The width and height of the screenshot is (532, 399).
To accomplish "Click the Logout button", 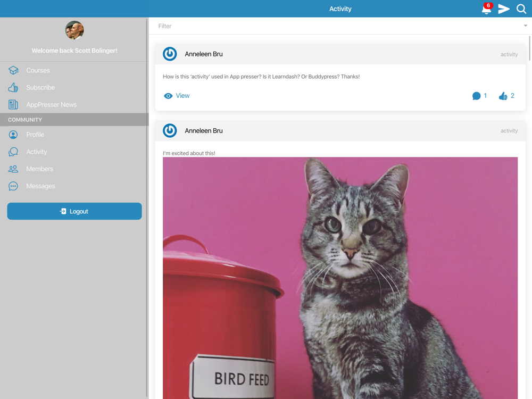I will (x=74, y=211).
